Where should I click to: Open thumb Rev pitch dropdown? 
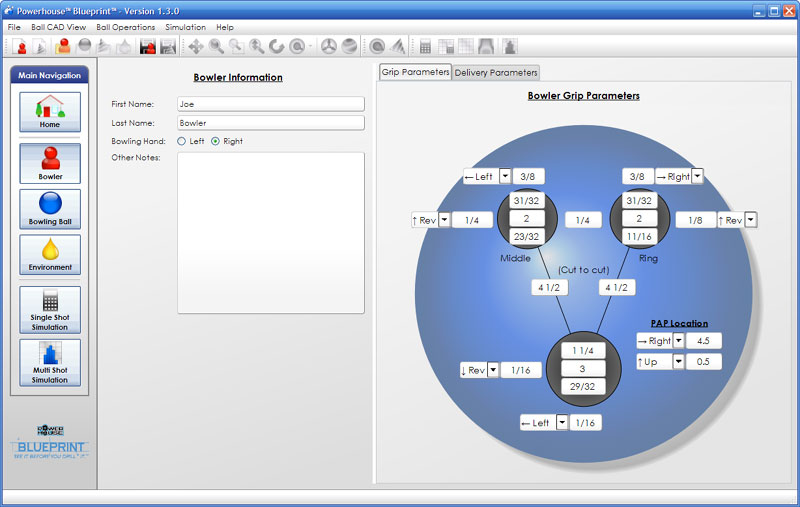click(x=493, y=370)
